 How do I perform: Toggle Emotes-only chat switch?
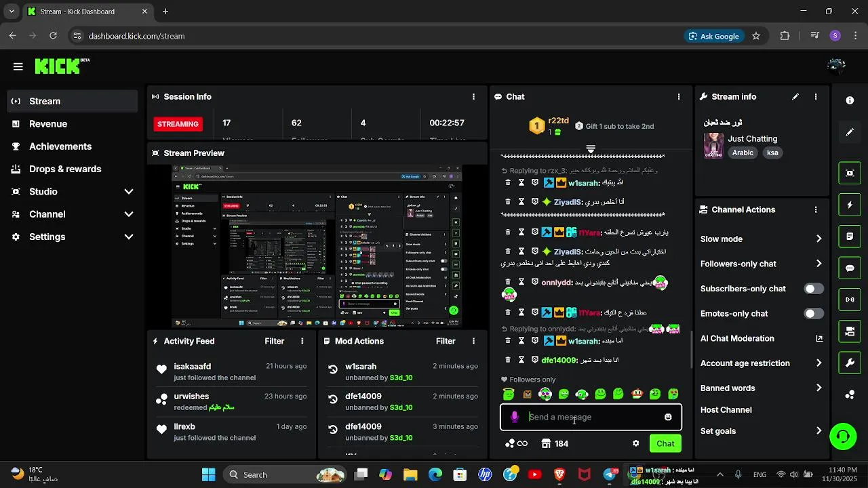click(x=814, y=314)
